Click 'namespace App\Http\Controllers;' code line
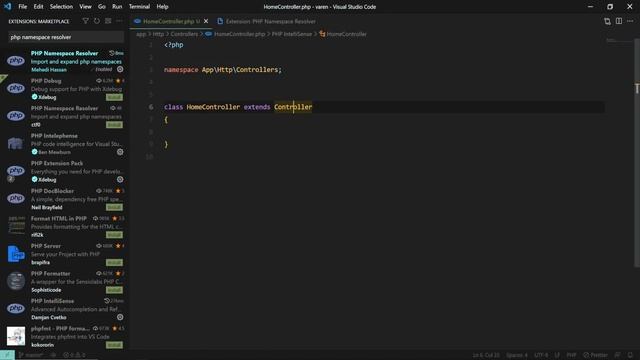This screenshot has width=640, height=360. (x=223, y=70)
